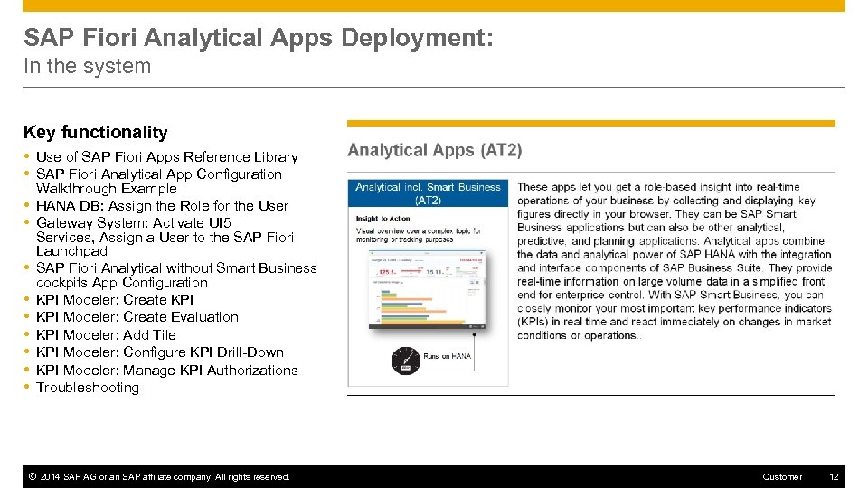
Task: Click the 'Runs on HANA' label
Action: [448, 356]
